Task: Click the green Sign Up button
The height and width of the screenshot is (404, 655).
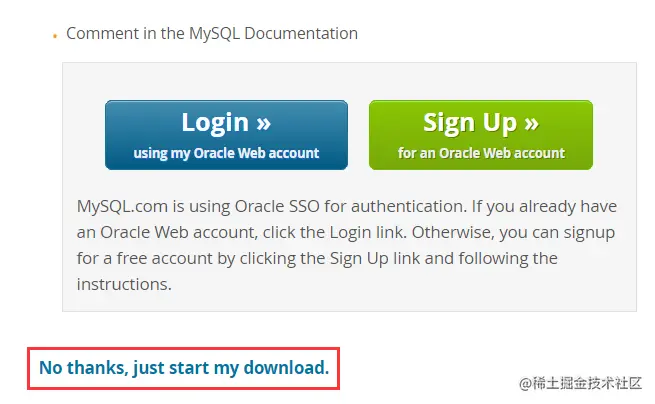Action: tap(481, 135)
